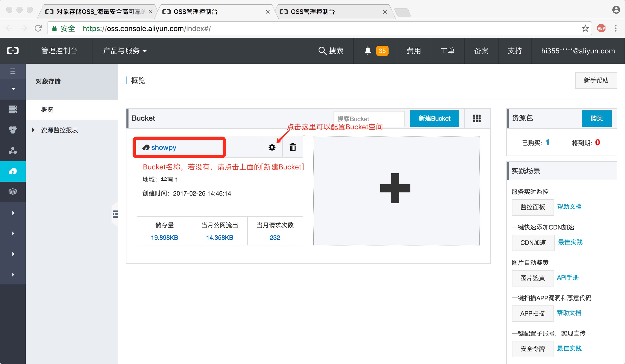Open the ABP extension icon
Screen dimensions: 625x364
(x=601, y=28)
